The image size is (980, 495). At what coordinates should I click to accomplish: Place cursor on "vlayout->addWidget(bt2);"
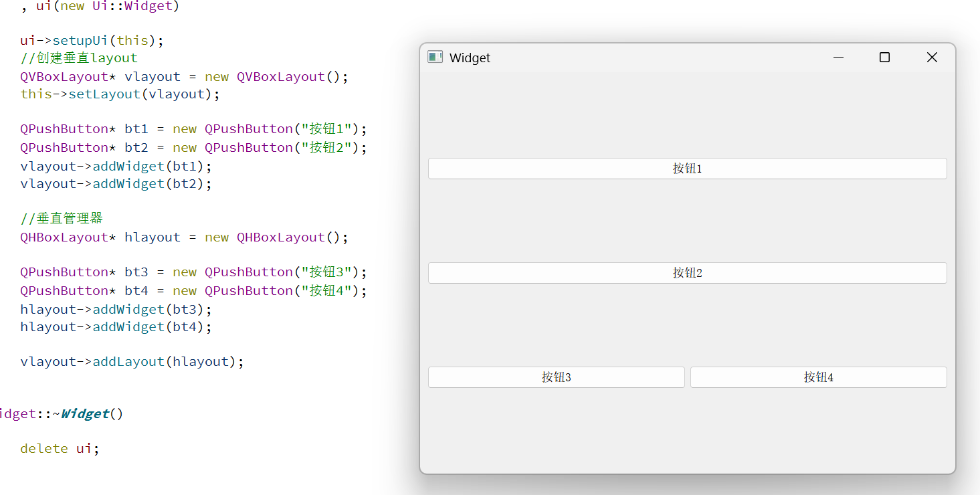click(x=116, y=184)
